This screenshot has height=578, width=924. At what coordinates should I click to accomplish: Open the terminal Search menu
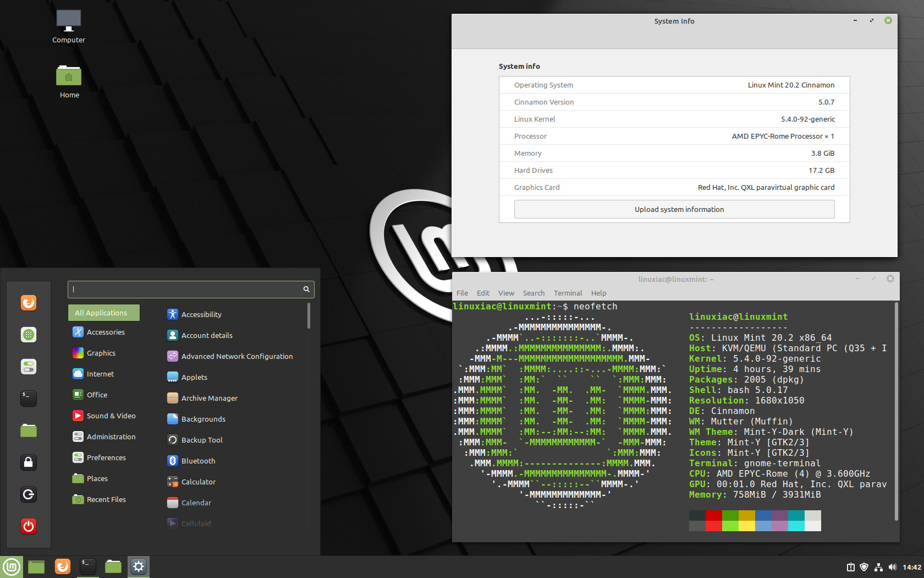pos(533,293)
